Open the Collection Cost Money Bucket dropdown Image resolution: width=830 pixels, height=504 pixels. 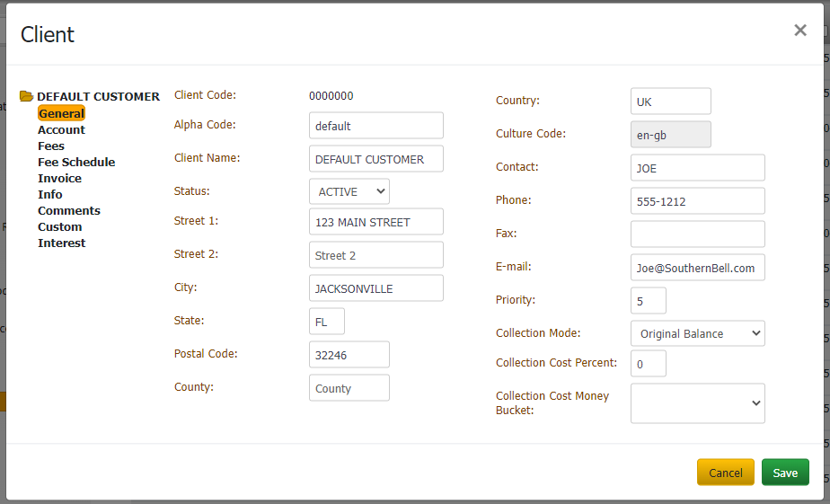coord(698,403)
